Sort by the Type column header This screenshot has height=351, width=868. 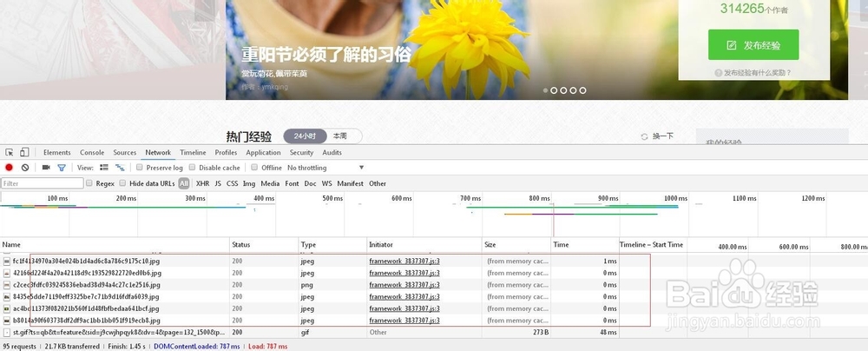point(332,244)
